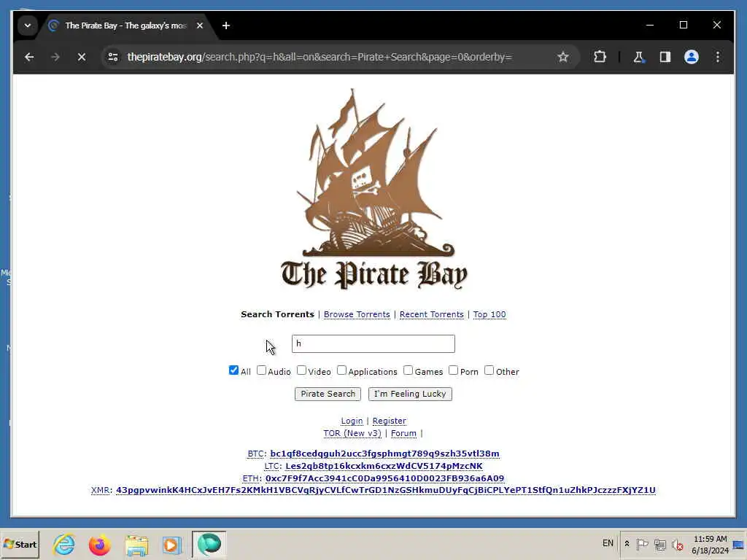747x560 pixels.
Task: Open Windows Media Player taskbar icon
Action: pos(171,544)
